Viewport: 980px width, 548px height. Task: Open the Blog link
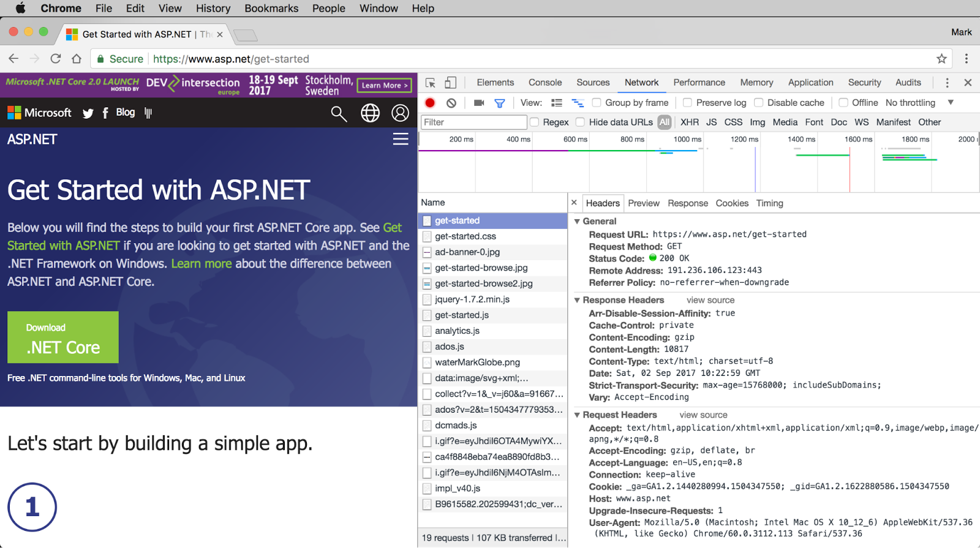[x=126, y=113]
